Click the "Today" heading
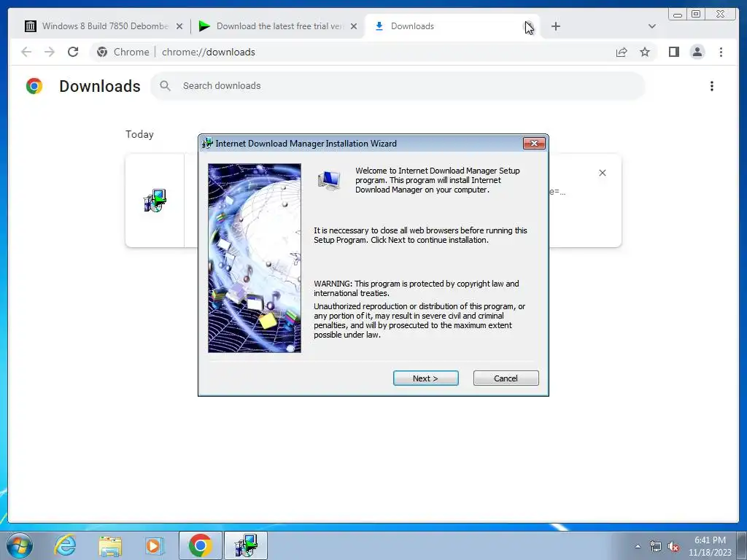 click(x=139, y=134)
